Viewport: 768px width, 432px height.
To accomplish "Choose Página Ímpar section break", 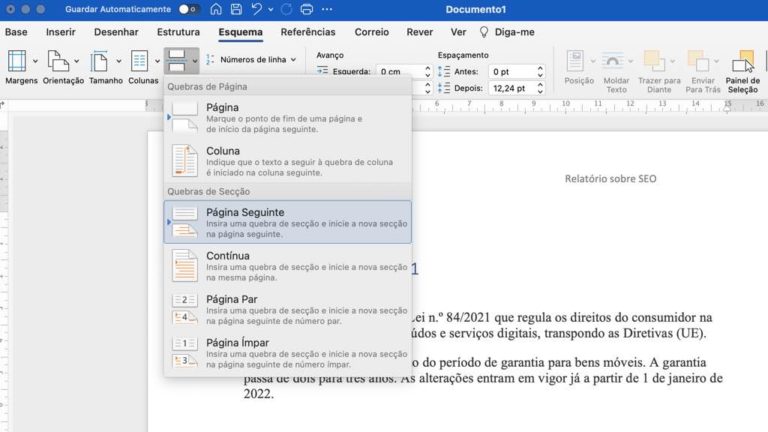I will (288, 353).
